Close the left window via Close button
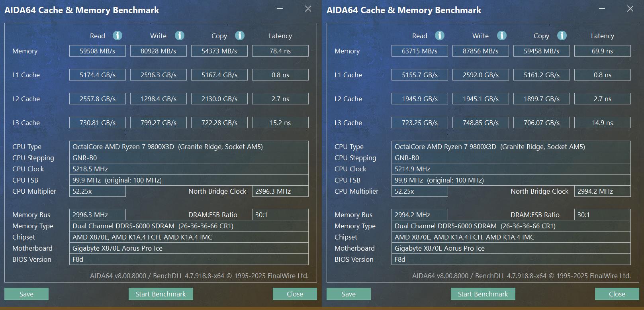This screenshot has width=644, height=310. coord(295,294)
